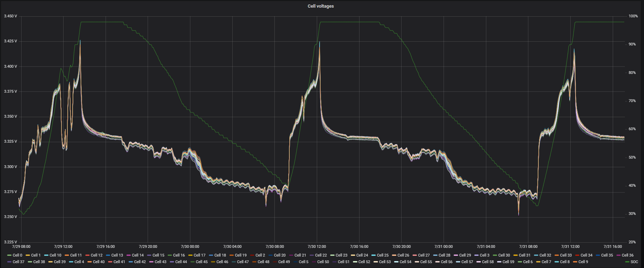Click the SOC legend color line
Screen dimensions: 644x268
(x=627, y=262)
